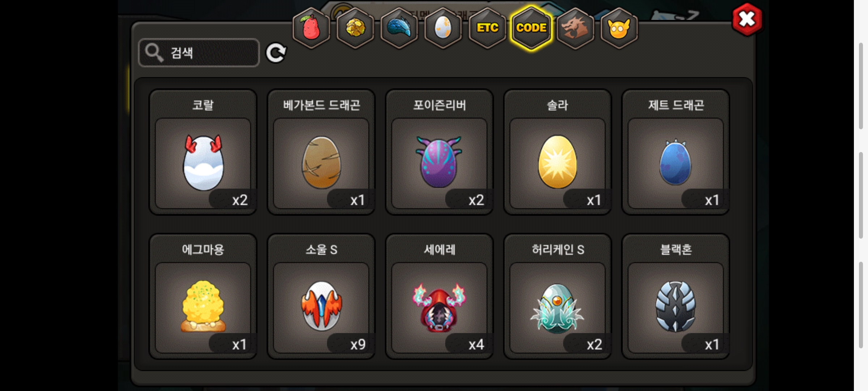Choose the 베가본드 드래곤 egg
Viewport: 868px width, 391px height.
[321, 152]
